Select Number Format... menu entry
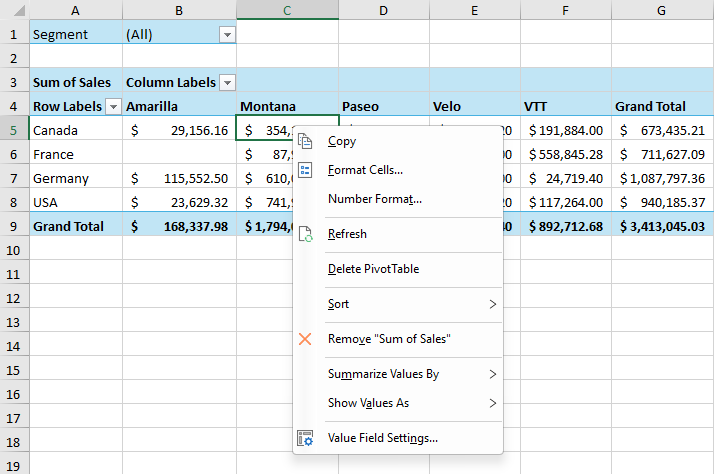714x474 pixels. (398, 199)
